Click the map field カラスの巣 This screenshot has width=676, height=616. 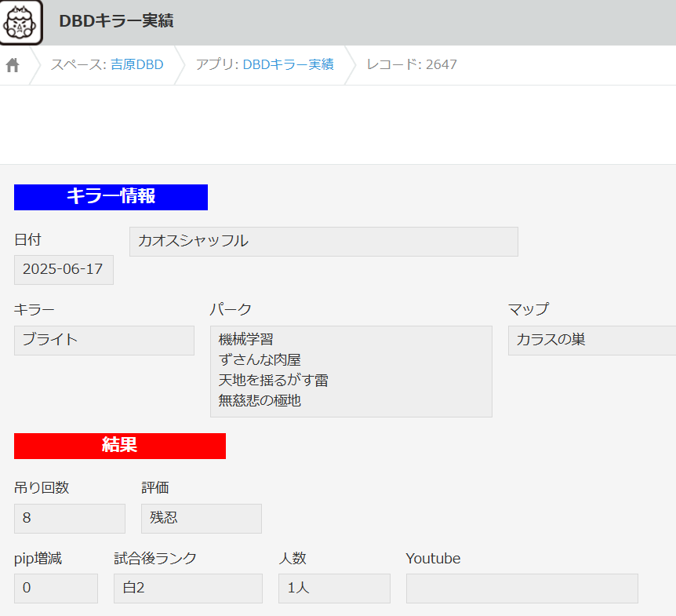(x=592, y=341)
